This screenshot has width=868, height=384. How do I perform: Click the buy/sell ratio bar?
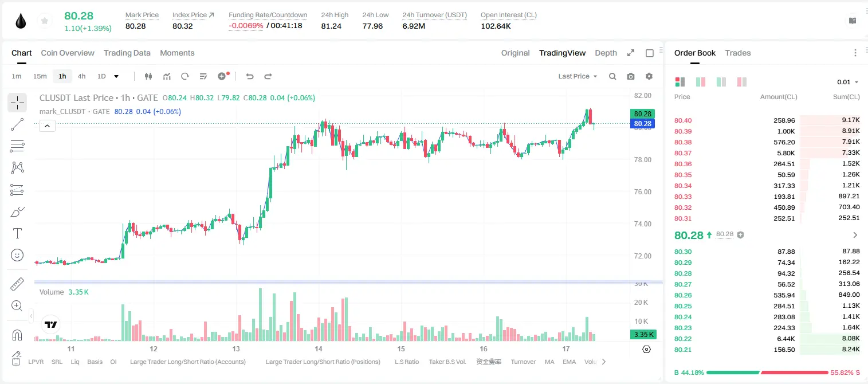tap(768, 373)
